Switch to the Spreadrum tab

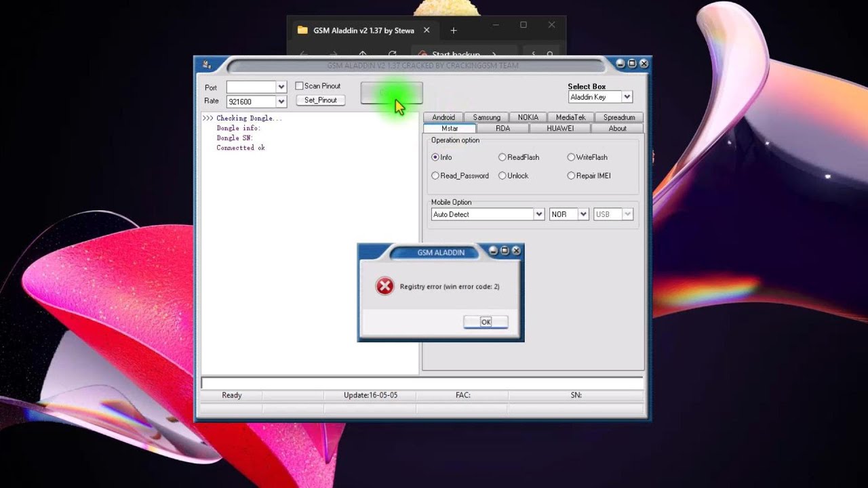pyautogui.click(x=618, y=117)
